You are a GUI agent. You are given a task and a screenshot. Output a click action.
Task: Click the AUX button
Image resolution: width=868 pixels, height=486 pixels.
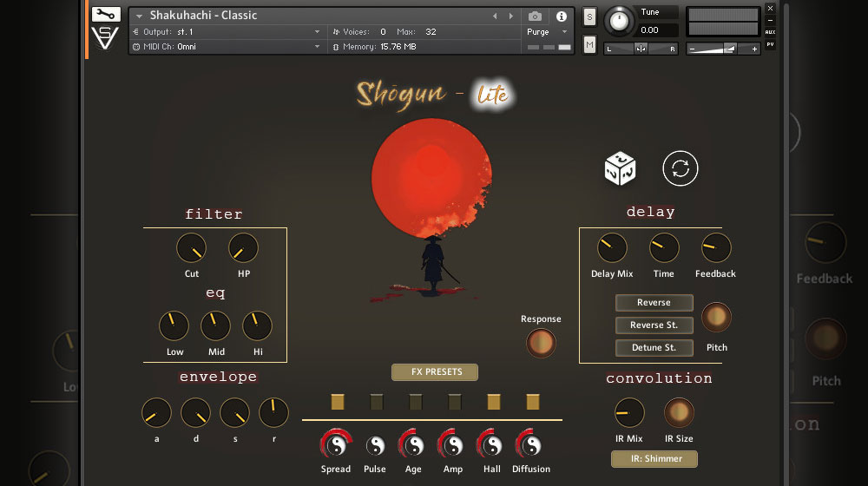coord(770,32)
